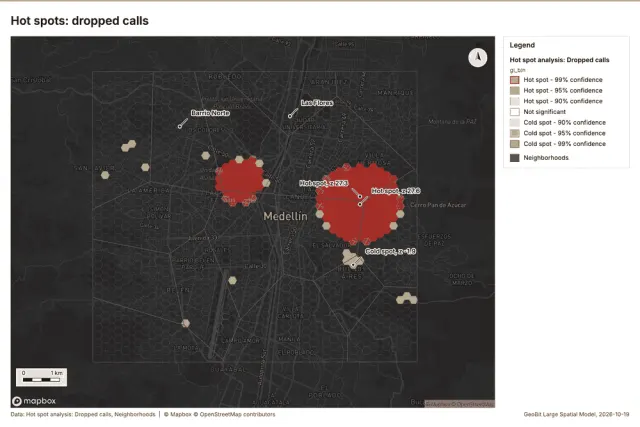Click the small left red hot spot cluster
This screenshot has height=427, width=640.
click(x=240, y=181)
